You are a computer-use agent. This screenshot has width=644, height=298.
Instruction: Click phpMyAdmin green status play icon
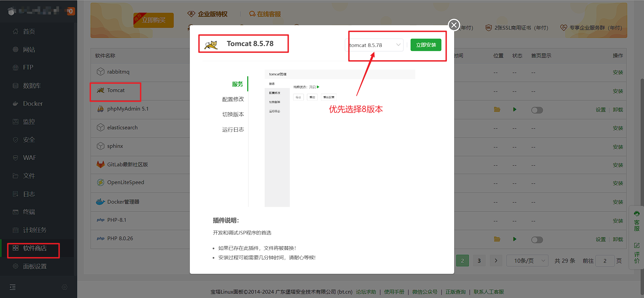pyautogui.click(x=515, y=110)
